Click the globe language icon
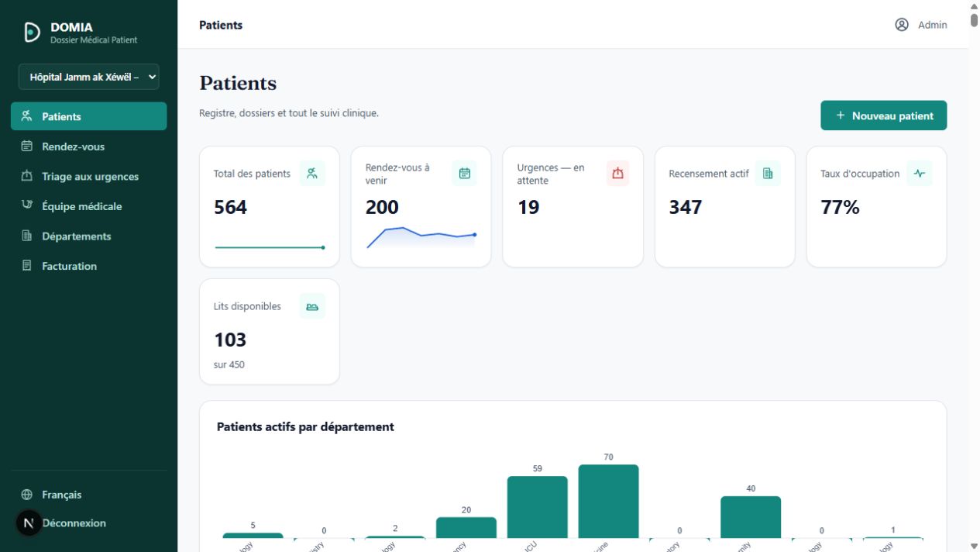The image size is (980, 552). click(27, 495)
